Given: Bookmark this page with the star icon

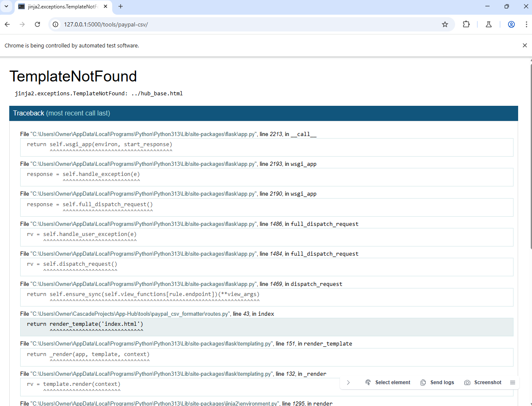Looking at the screenshot, I should tap(445, 24).
